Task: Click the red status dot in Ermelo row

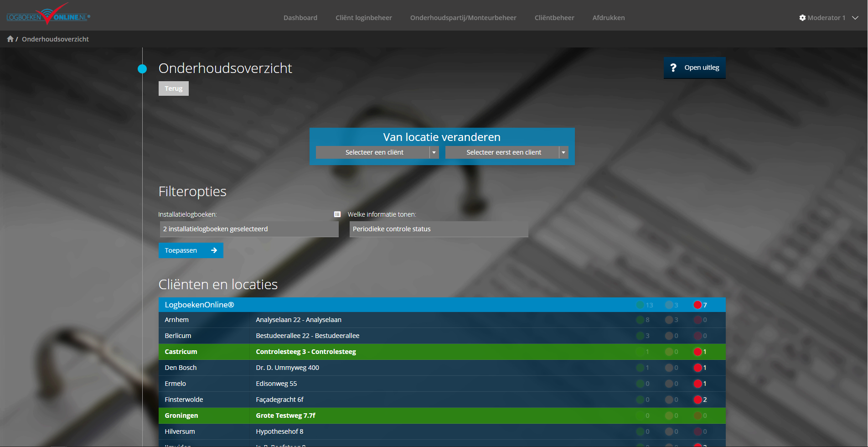Action: click(x=697, y=384)
